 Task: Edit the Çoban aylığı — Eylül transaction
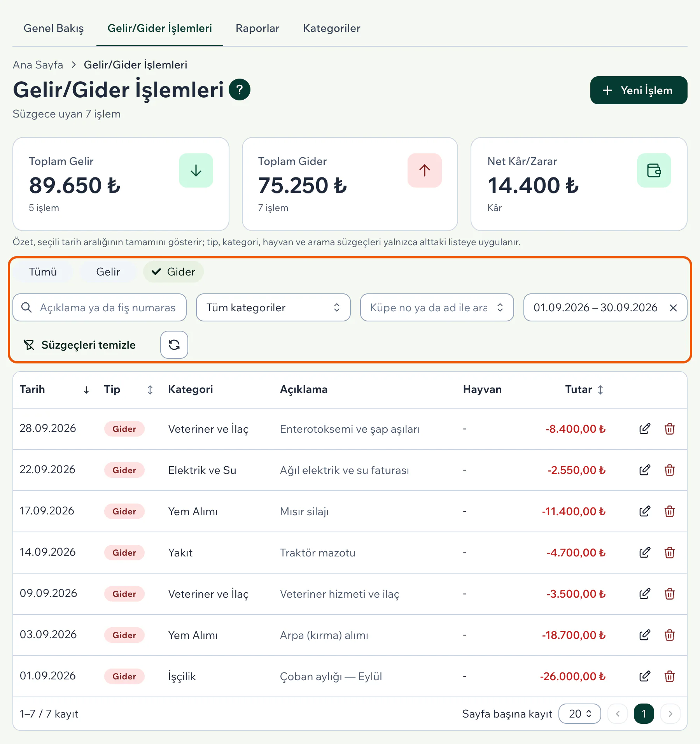pyautogui.click(x=644, y=676)
